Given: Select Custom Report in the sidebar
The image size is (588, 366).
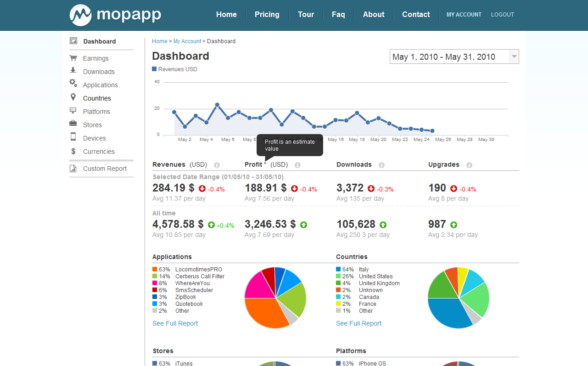Looking at the screenshot, I should pyautogui.click(x=105, y=169).
